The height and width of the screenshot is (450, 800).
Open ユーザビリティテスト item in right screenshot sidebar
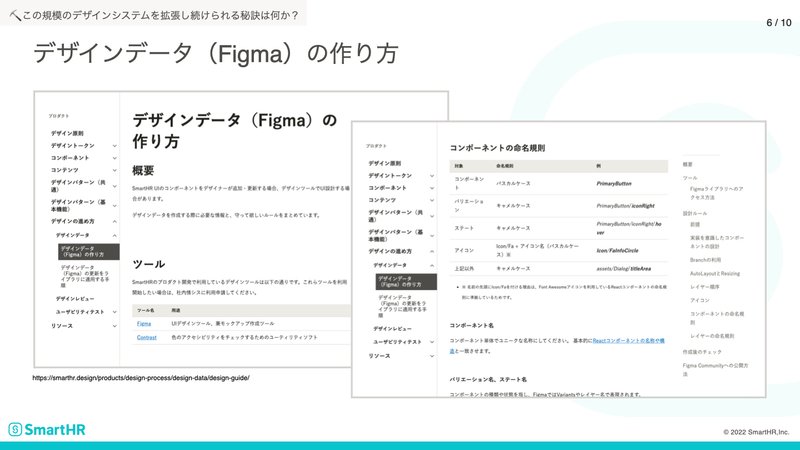[397, 342]
